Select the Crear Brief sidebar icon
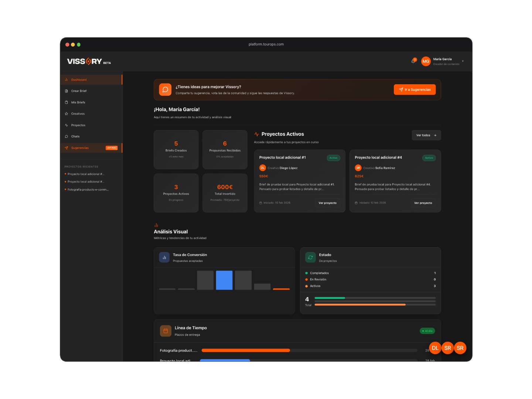Screen dimensions: 532x399 pyautogui.click(x=67, y=91)
